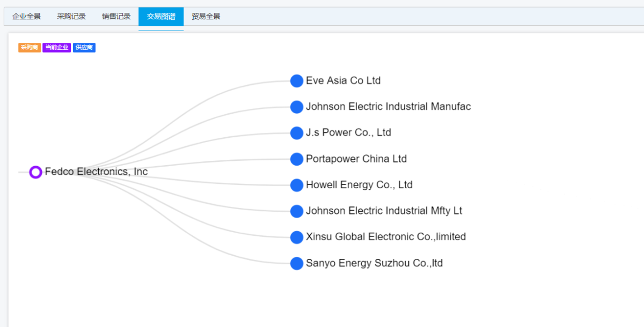Select the Johnson Electric Industrial Manufac node circle
Viewport: 644px width, 327px height.
pyautogui.click(x=297, y=107)
